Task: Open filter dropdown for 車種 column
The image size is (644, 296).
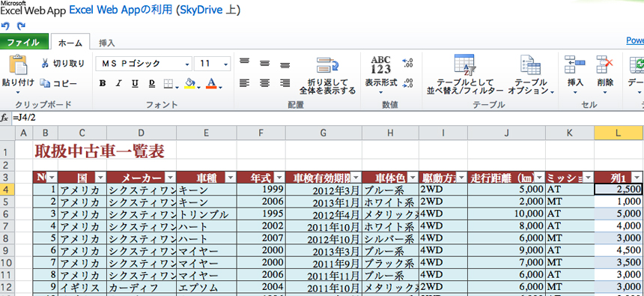Action: (x=231, y=178)
